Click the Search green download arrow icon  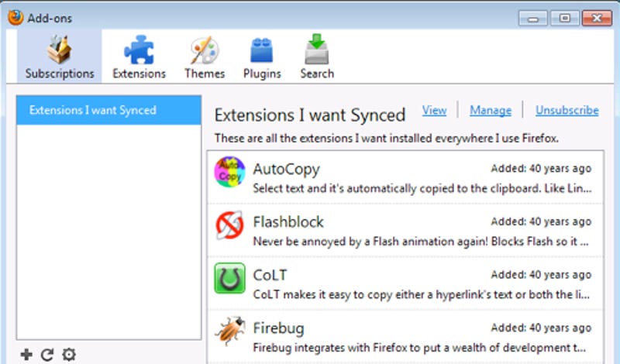317,49
